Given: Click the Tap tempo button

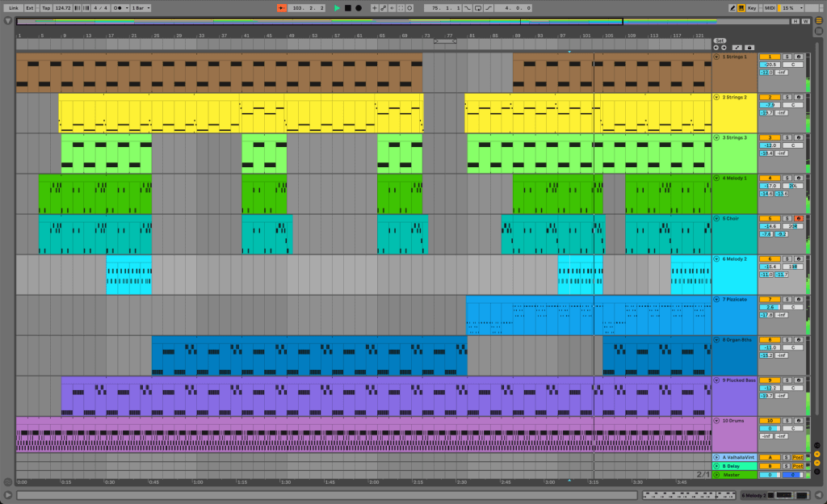Looking at the screenshot, I should pos(46,8).
